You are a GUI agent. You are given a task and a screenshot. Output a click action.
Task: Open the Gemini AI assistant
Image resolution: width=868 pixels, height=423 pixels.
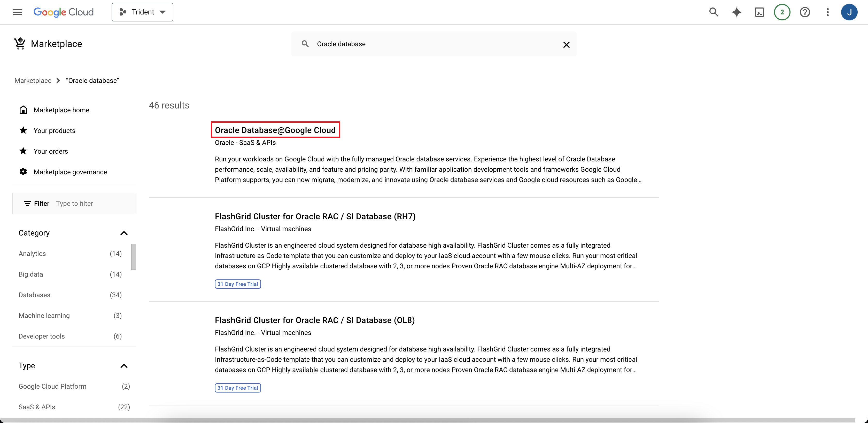click(x=737, y=12)
